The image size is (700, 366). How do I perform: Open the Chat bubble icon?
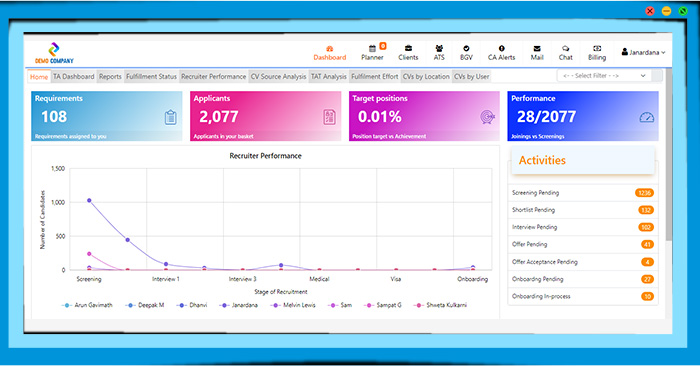566,48
